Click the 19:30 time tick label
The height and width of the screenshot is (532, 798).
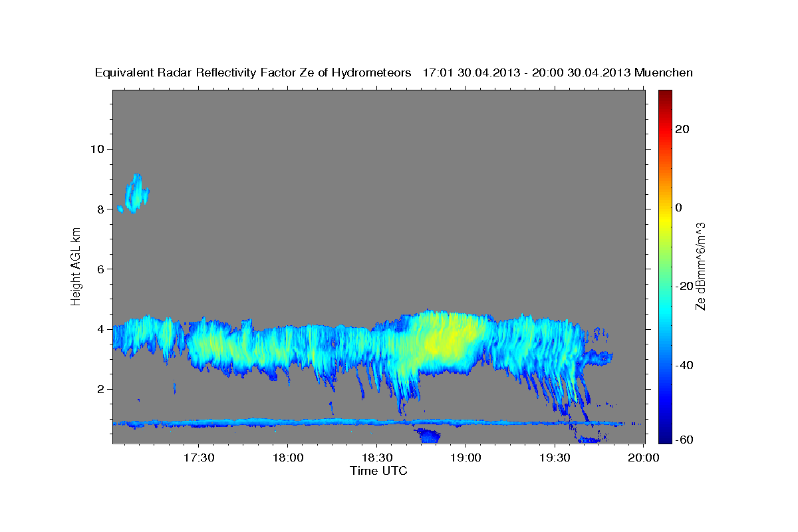coord(555,458)
